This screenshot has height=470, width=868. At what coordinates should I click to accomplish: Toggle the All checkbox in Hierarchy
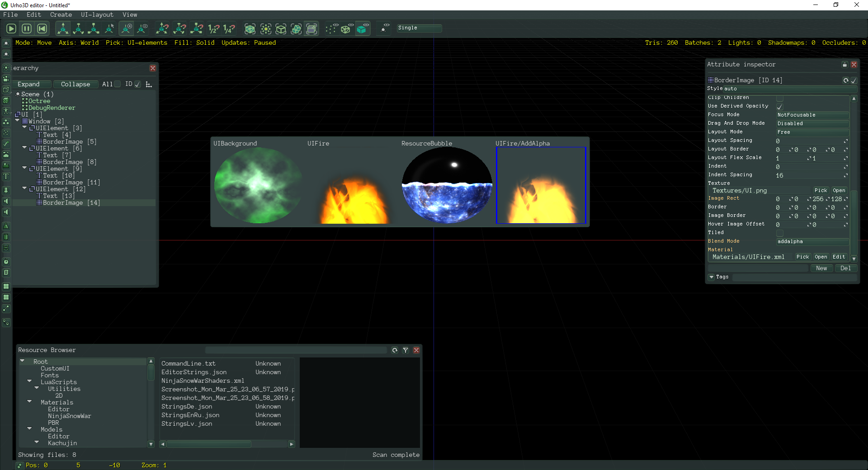118,84
